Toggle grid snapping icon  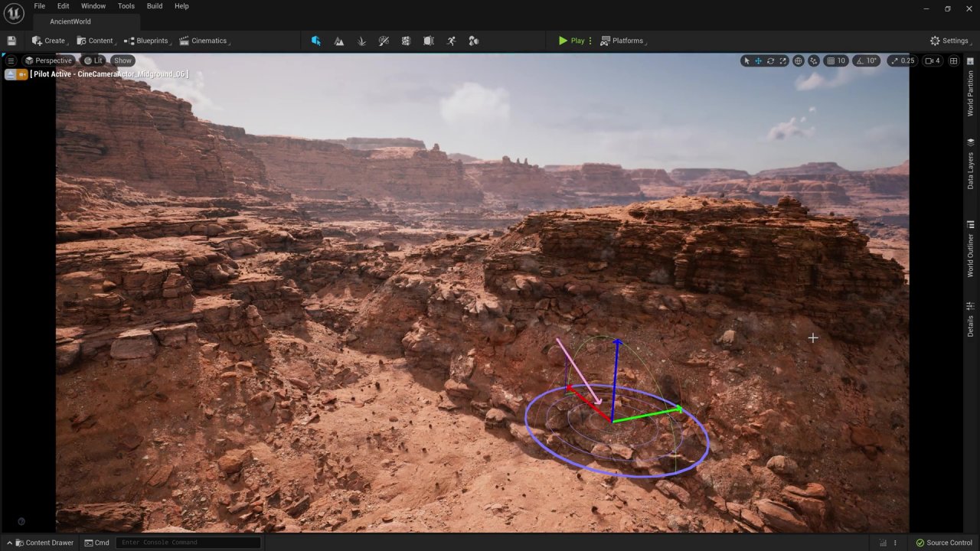[830, 60]
